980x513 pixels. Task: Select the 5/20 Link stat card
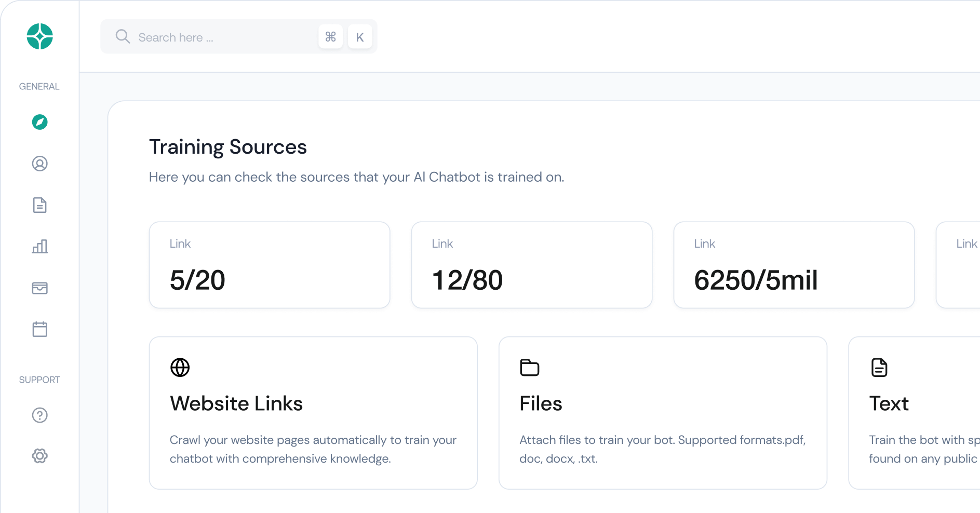269,265
